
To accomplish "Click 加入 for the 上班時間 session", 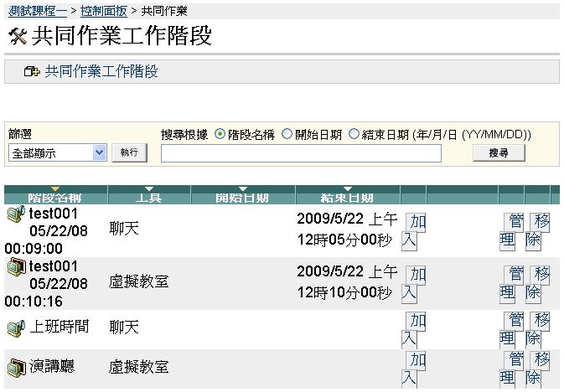I will (412, 328).
